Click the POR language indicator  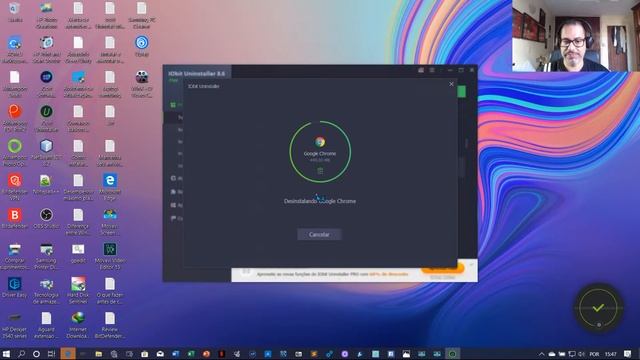[594, 354]
